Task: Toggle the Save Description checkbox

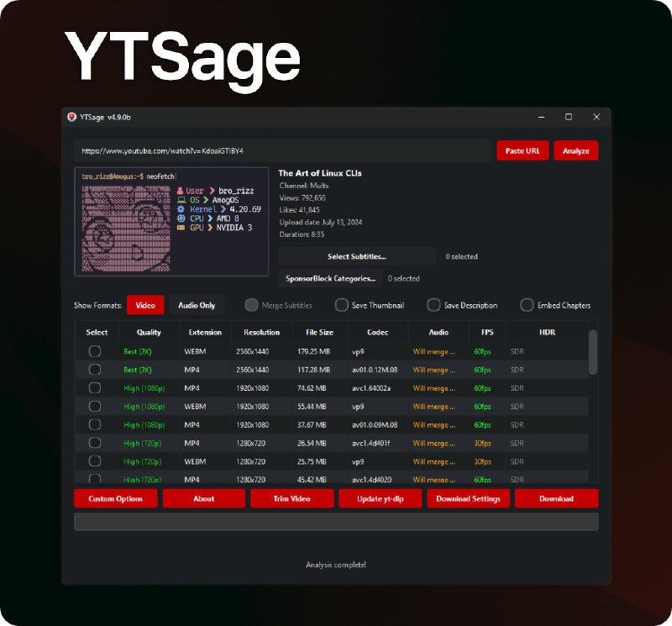Action: coord(433,305)
